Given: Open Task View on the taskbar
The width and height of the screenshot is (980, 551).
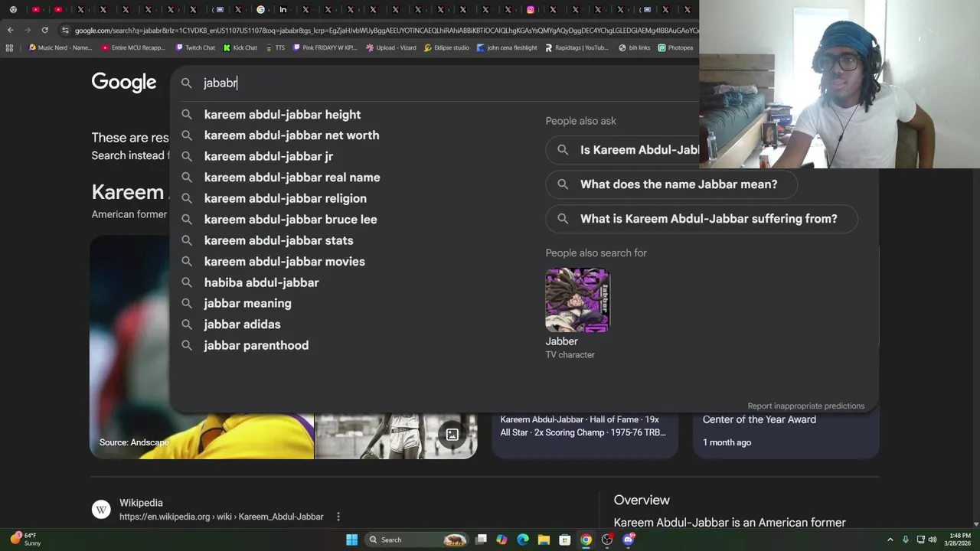Looking at the screenshot, I should (x=481, y=540).
